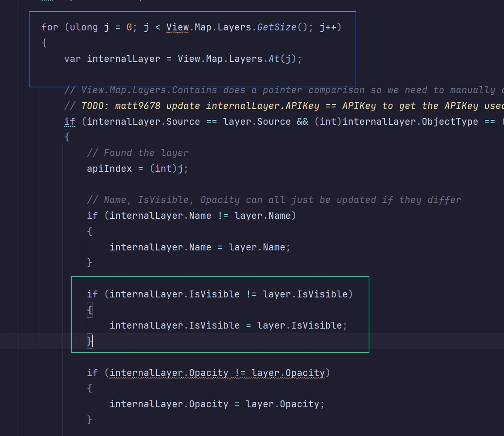Viewport: 504px width, 436px height.
Task: Click 'layer.IsVisible;' in IsVisible assignment statement
Action: point(302,325)
